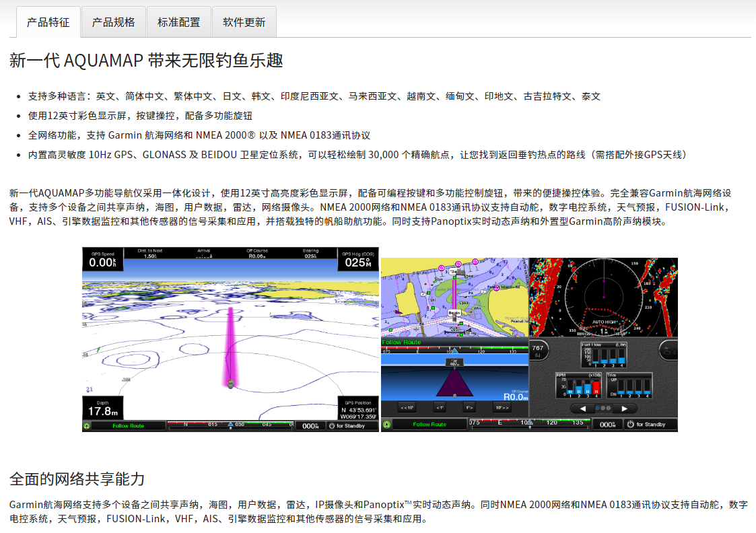Viewport: 756px width, 533px height.
Task: Click bullet about 全网络功能 and NMEA 2000
Action: [199, 135]
